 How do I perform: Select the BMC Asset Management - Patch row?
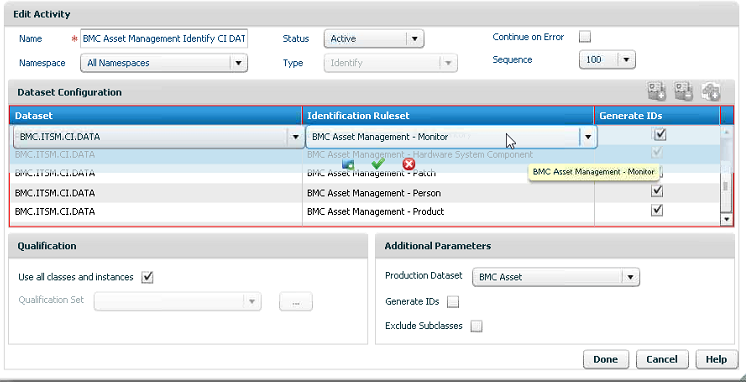click(366, 173)
